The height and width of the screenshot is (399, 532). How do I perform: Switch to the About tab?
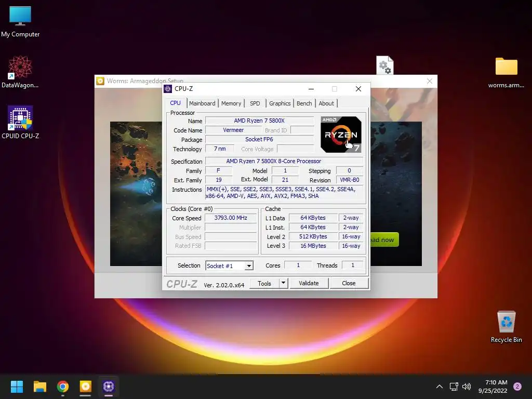[x=326, y=103]
